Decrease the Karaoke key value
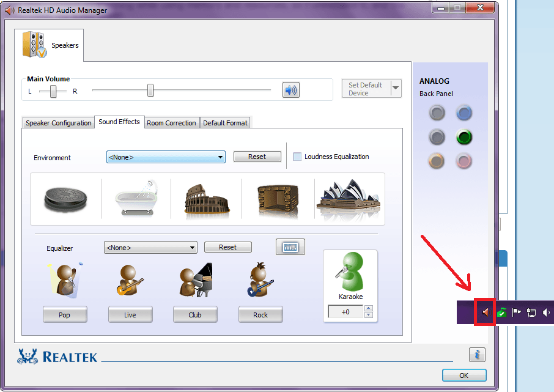This screenshot has height=392, width=554. (x=369, y=315)
